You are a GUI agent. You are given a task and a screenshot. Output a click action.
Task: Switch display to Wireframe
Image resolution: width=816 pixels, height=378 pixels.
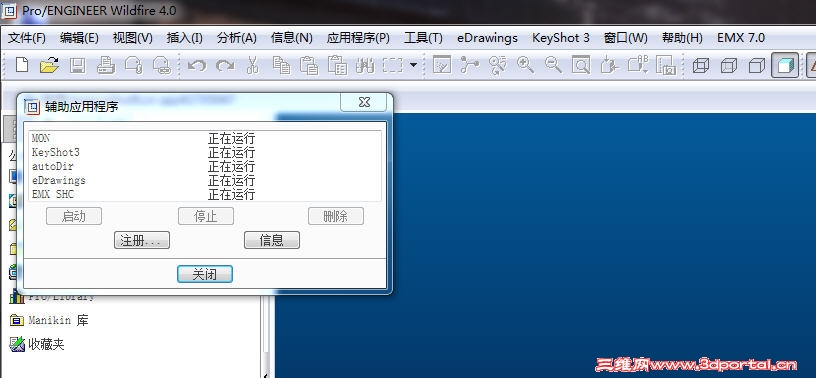click(x=701, y=66)
